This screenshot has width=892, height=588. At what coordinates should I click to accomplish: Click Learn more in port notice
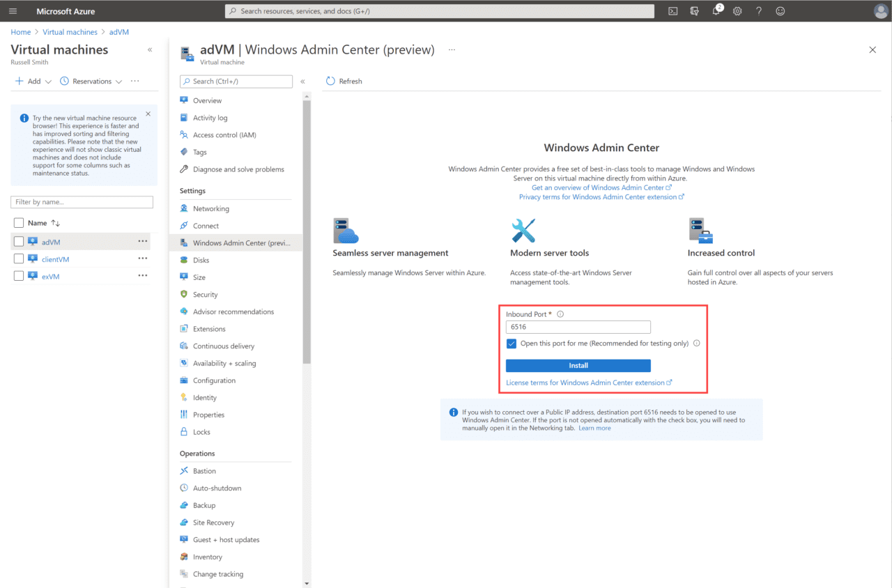[594, 428]
